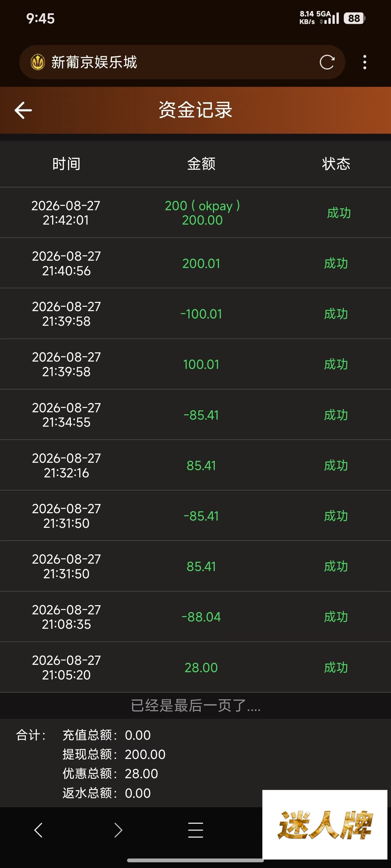Tap the 时间 column header
The height and width of the screenshot is (868, 391).
coord(67,164)
